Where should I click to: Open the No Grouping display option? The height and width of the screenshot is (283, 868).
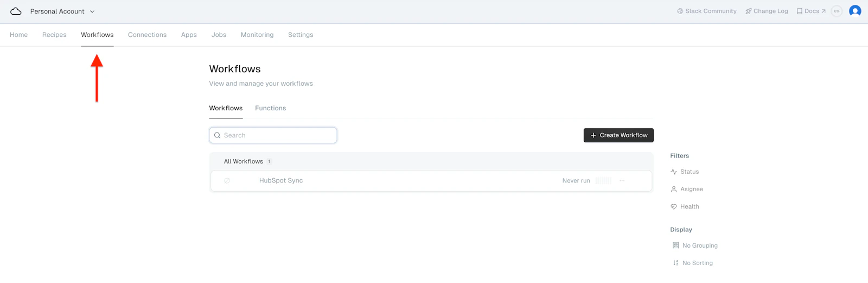[695, 246]
